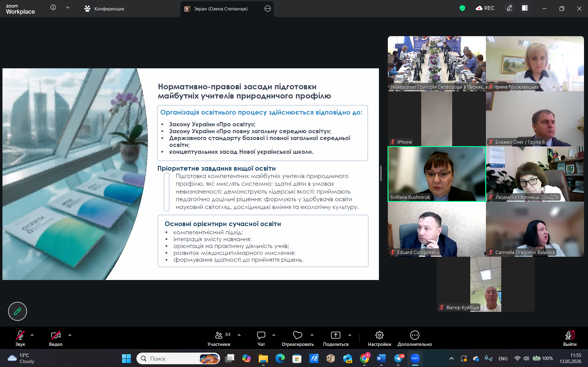
Task: Show hidden system tray icons
Action: [452, 358]
